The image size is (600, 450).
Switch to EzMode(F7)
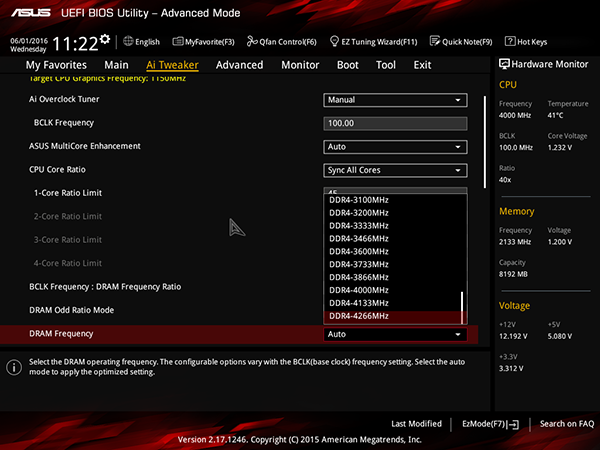tap(491, 424)
